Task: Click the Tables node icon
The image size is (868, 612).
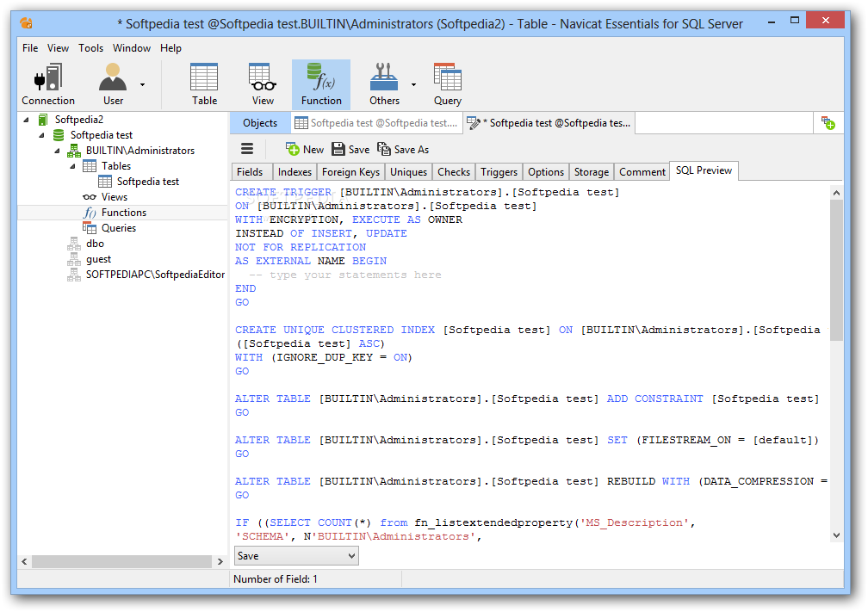Action: (x=90, y=166)
